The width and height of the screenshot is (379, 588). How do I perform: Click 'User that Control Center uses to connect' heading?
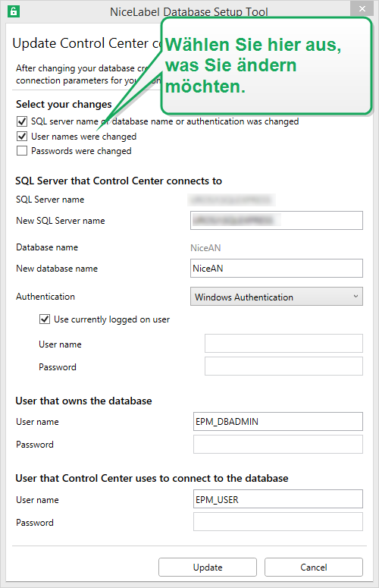point(152,478)
